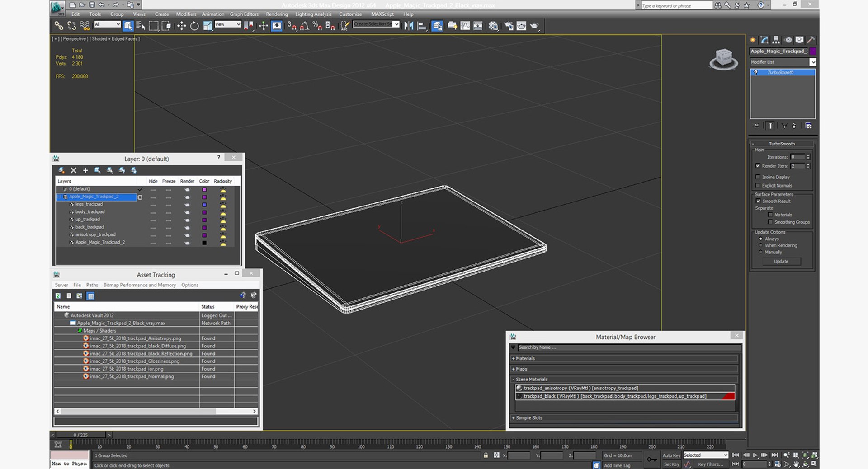Click the object color swatch beside name

[x=813, y=51]
